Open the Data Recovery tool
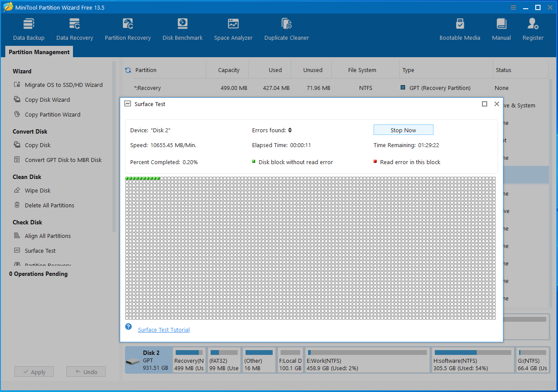The image size is (558, 392). (75, 29)
